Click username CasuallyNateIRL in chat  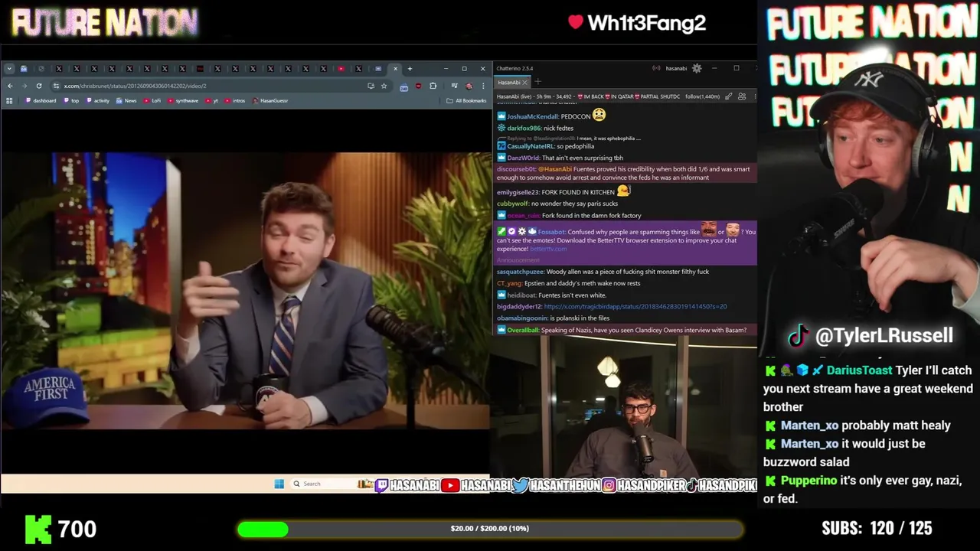[531, 146]
